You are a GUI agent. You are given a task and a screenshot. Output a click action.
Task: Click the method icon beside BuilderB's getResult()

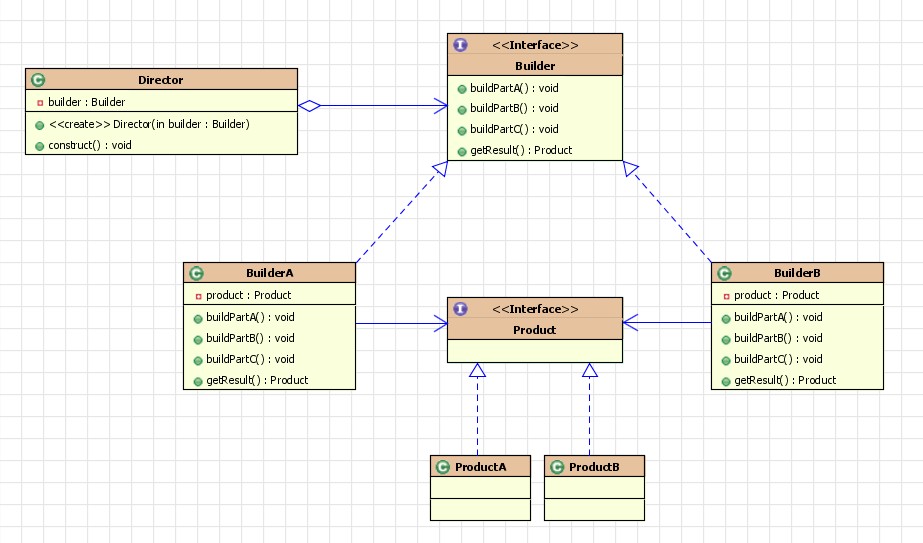coord(726,382)
